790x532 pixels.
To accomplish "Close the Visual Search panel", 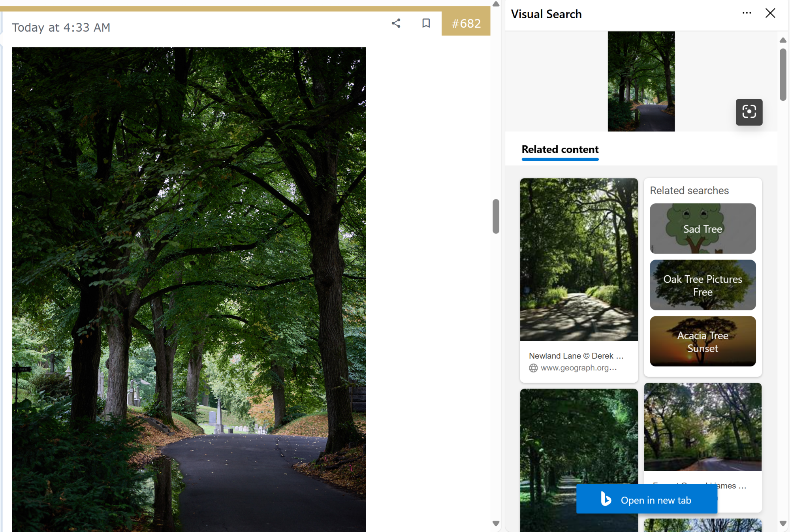I will pyautogui.click(x=770, y=13).
